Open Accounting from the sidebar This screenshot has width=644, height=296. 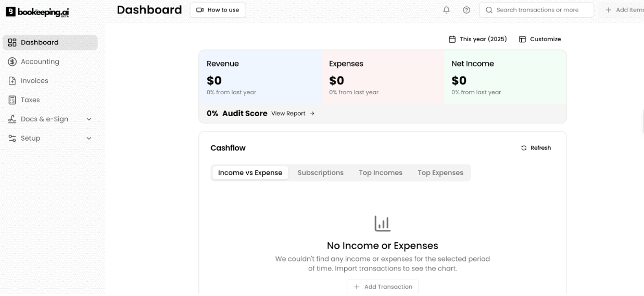50,61
